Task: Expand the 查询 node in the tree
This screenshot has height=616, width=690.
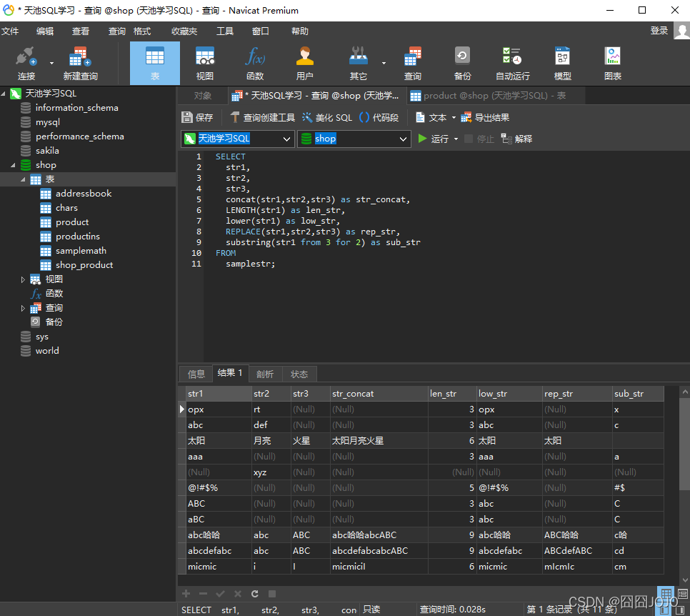Action: pos(23,308)
